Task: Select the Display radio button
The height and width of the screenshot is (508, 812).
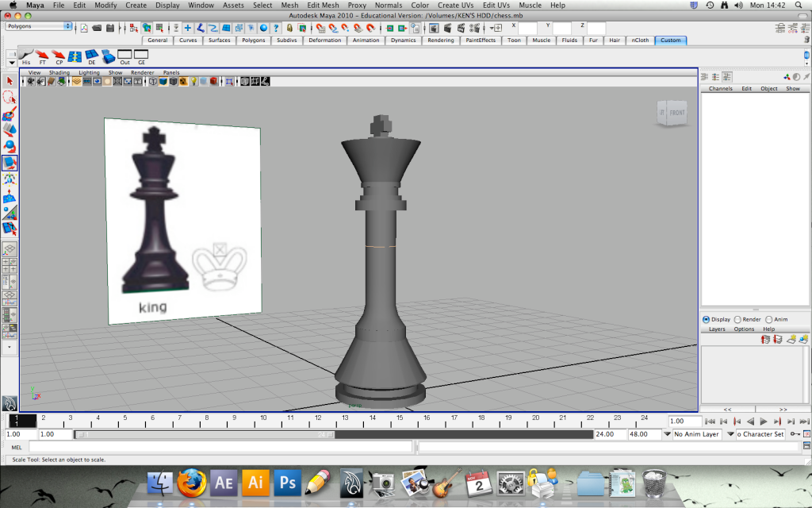Action: tap(707, 319)
